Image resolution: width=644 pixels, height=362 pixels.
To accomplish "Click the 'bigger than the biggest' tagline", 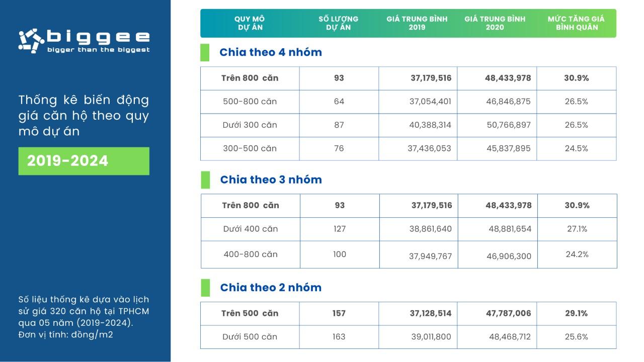I will coord(98,50).
